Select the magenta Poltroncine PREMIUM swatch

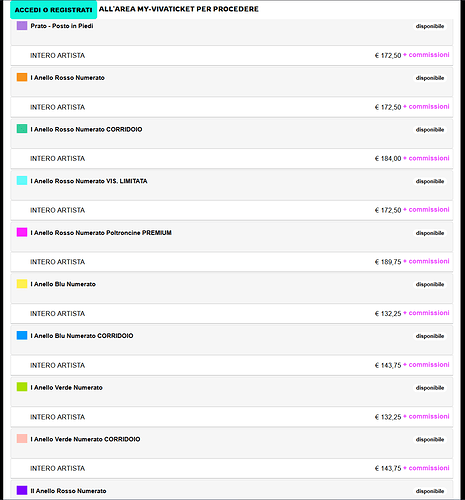point(22,232)
